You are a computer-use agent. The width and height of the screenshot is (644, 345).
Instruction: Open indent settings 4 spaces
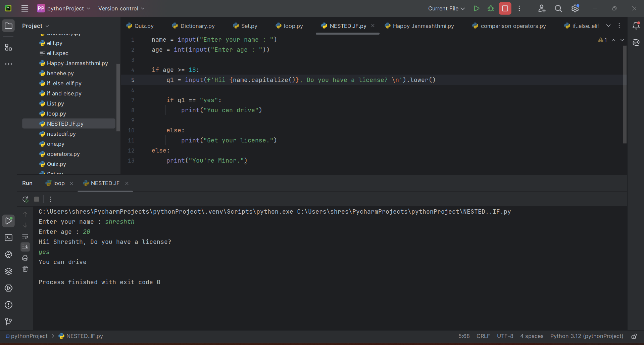click(532, 336)
